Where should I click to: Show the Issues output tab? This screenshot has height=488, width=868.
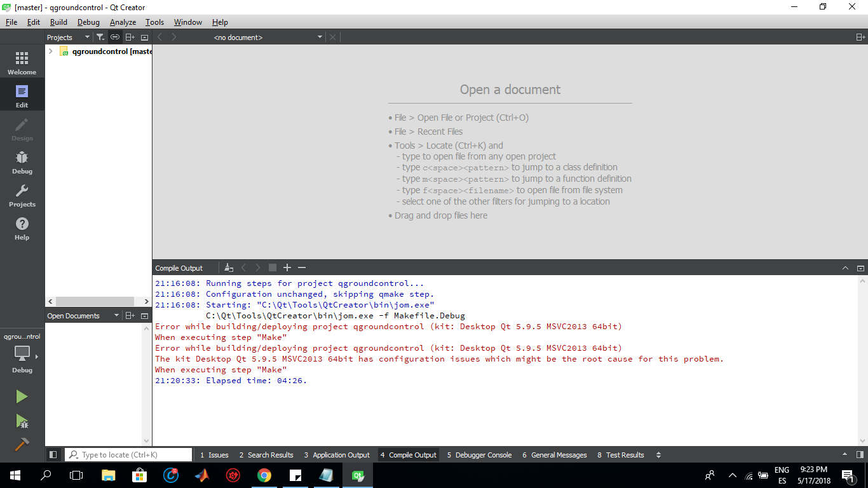[x=214, y=455]
